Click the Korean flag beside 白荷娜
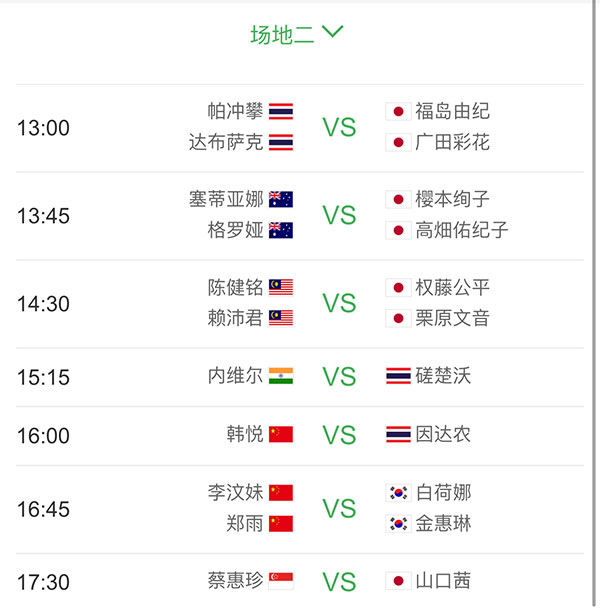The image size is (600, 611). (x=398, y=492)
